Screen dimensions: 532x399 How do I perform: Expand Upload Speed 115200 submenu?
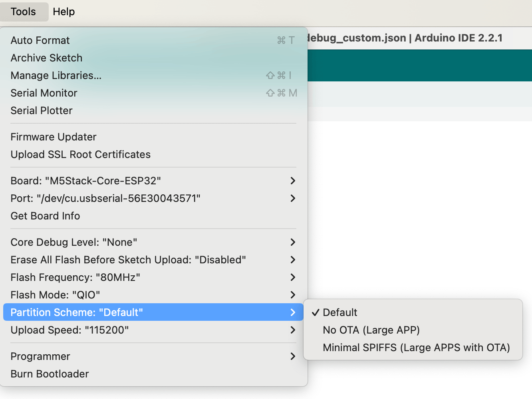pyautogui.click(x=153, y=330)
